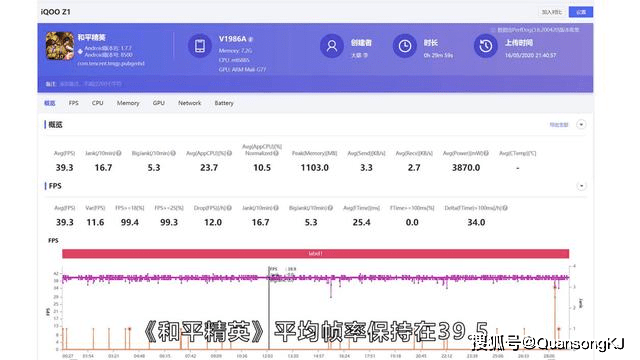The height and width of the screenshot is (360, 640).
Task: Click the upload time history icon
Action: pyautogui.click(x=485, y=46)
